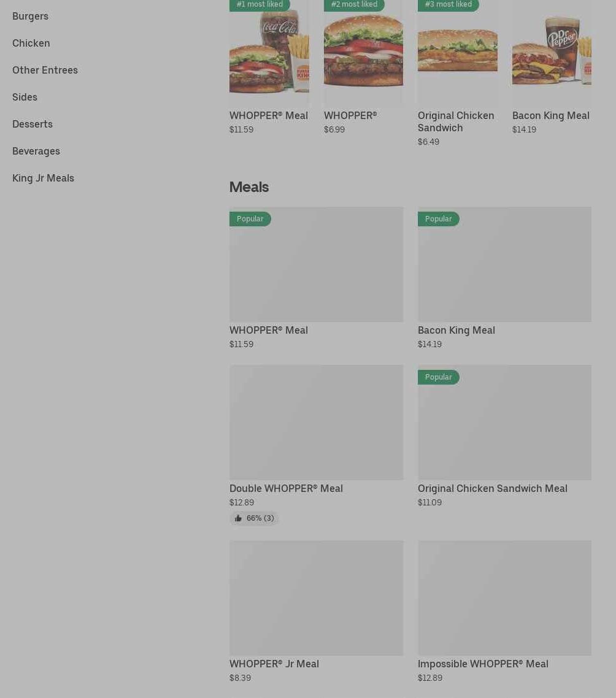The height and width of the screenshot is (698, 616).
Task: Click the thumbs-up icon showing 66% rating
Action: 238,518
